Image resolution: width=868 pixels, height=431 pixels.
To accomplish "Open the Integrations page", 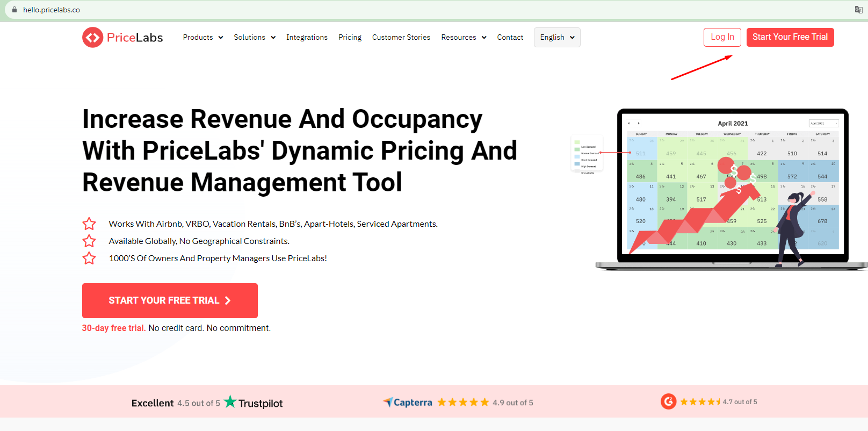I will (x=307, y=37).
